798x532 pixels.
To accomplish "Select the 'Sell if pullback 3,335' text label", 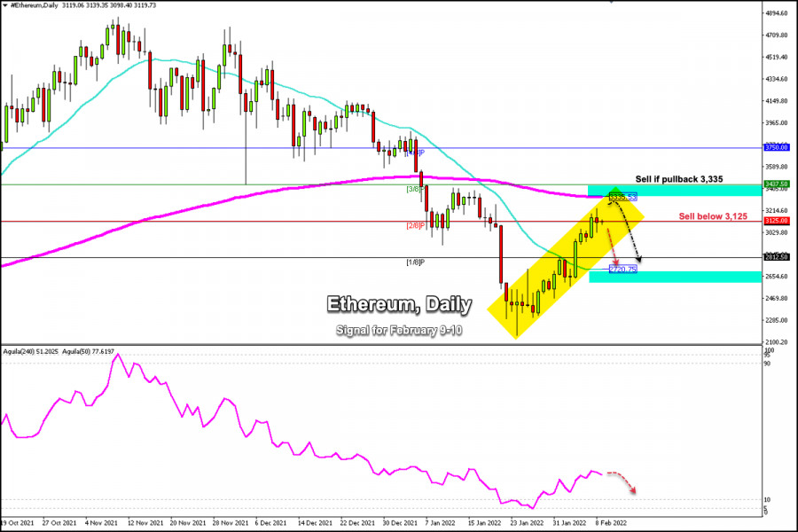I will (679, 179).
